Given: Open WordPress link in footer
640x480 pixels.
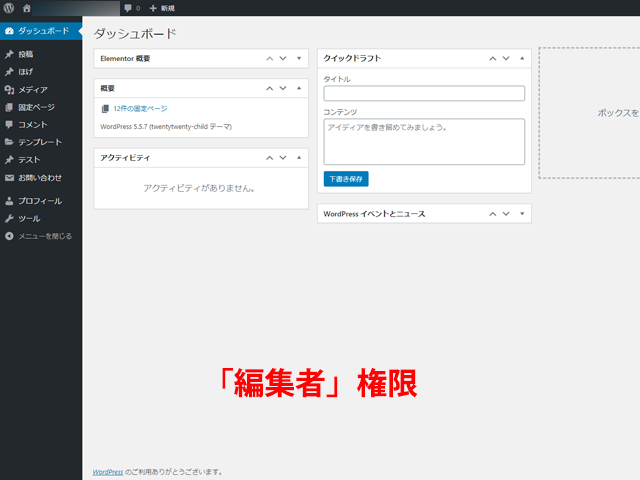Looking at the screenshot, I should click(108, 472).
